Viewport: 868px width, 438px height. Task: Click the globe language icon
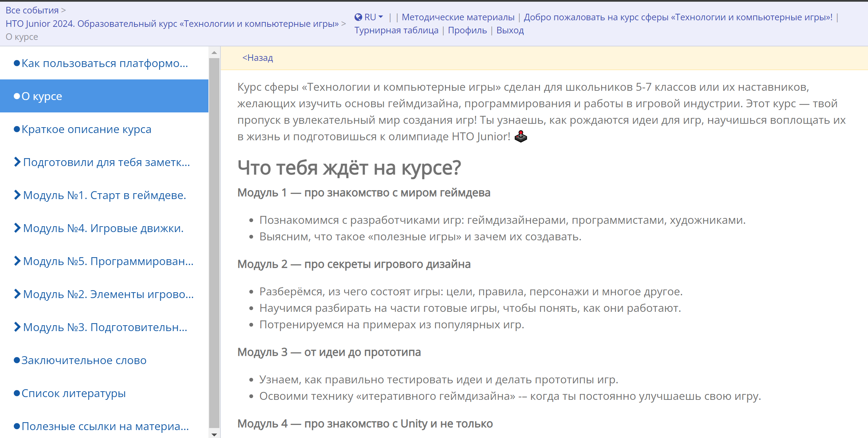tap(358, 17)
